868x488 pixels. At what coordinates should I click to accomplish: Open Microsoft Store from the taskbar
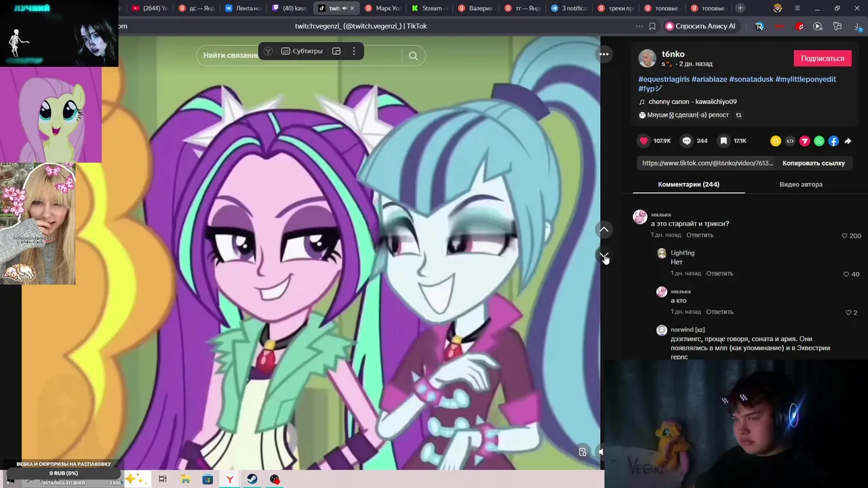pos(208,479)
